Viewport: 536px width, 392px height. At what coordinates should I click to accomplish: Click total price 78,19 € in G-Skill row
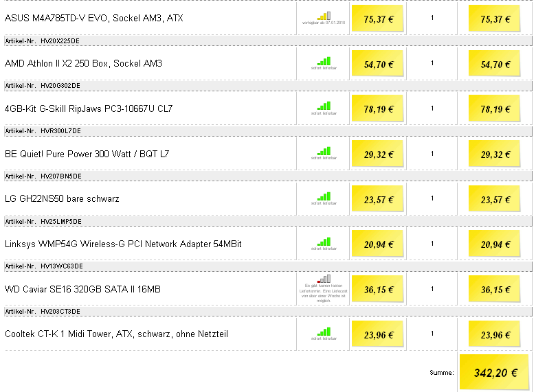click(494, 108)
